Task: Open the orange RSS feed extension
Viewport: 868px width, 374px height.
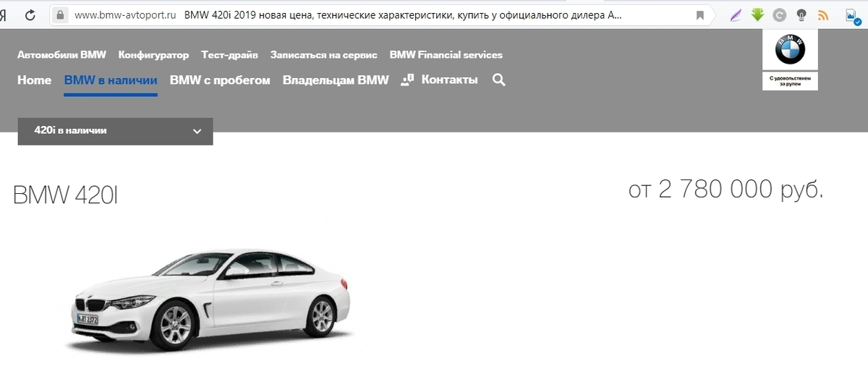Action: point(822,14)
